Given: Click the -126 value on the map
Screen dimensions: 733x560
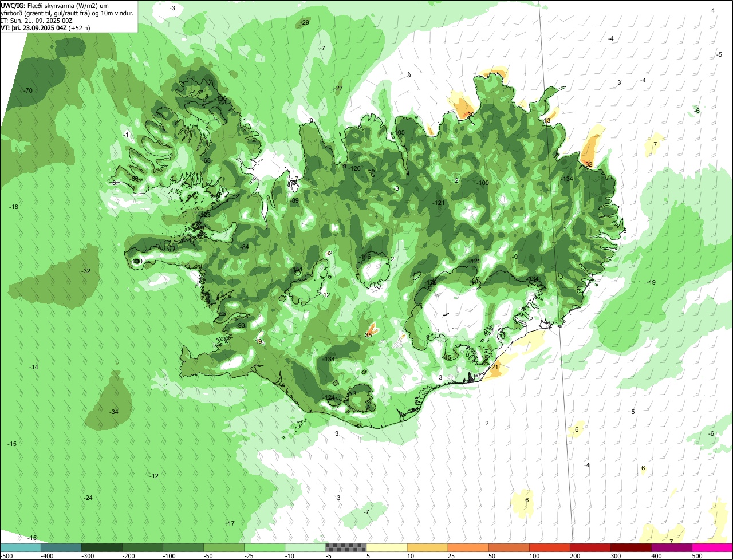Looking at the screenshot, I should pyautogui.click(x=354, y=168).
